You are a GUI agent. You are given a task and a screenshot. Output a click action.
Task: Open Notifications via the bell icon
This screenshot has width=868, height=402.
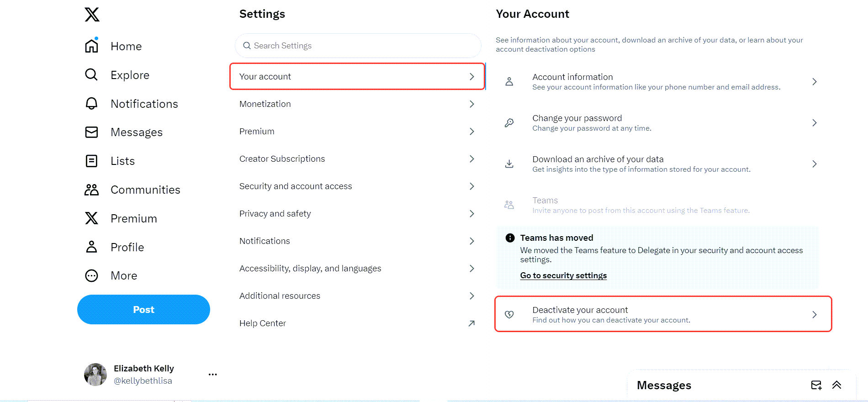(91, 103)
